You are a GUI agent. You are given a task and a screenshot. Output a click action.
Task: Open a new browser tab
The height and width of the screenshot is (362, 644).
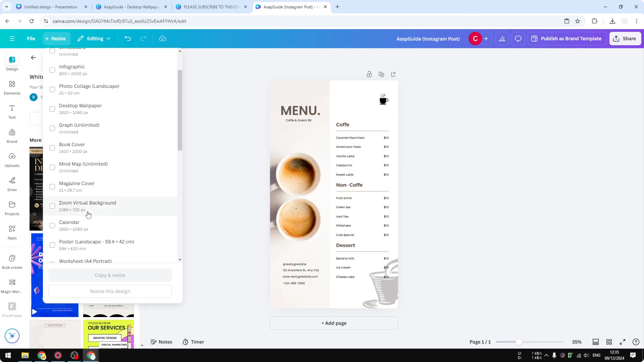(338, 7)
